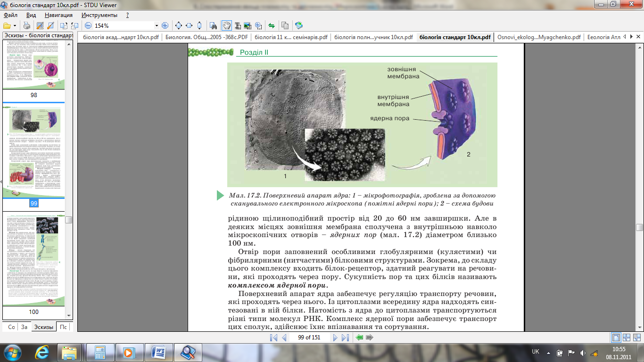Screen dimensions: 644x362
Task: Click the thumbnails panel scrollbar handle
Action: (69, 220)
